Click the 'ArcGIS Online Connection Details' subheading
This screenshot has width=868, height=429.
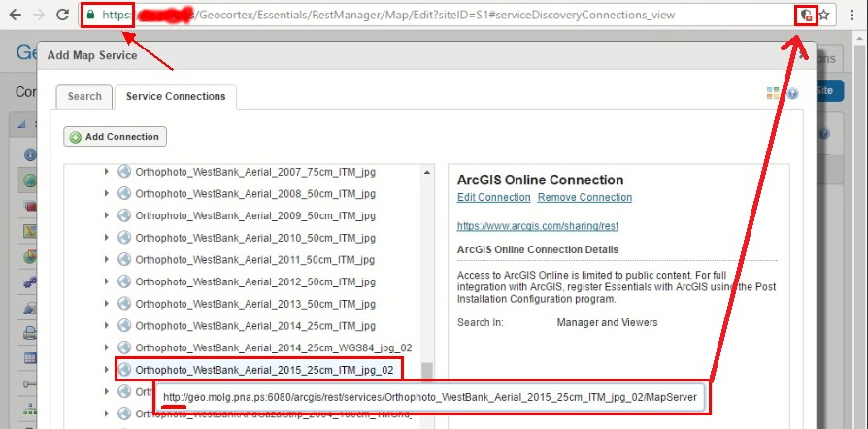click(538, 249)
